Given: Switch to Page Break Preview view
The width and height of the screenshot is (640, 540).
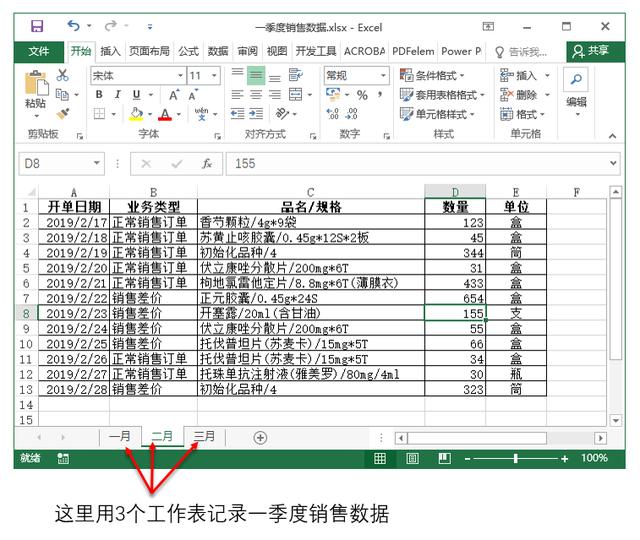Looking at the screenshot, I should (x=444, y=458).
